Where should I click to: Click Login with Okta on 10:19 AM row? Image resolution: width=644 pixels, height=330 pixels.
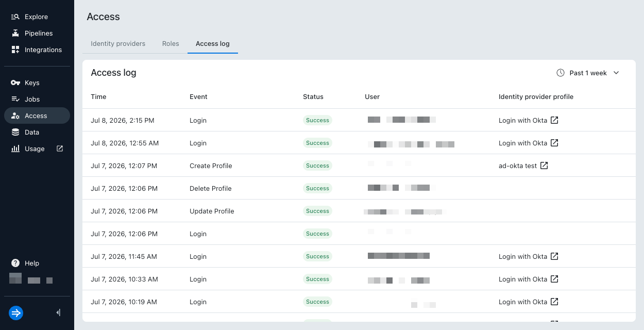tap(523, 302)
